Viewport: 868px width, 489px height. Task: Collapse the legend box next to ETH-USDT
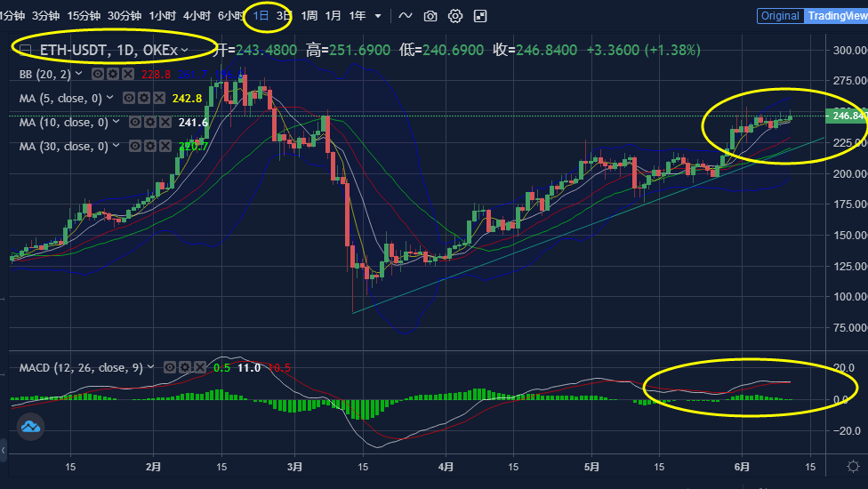coord(25,51)
